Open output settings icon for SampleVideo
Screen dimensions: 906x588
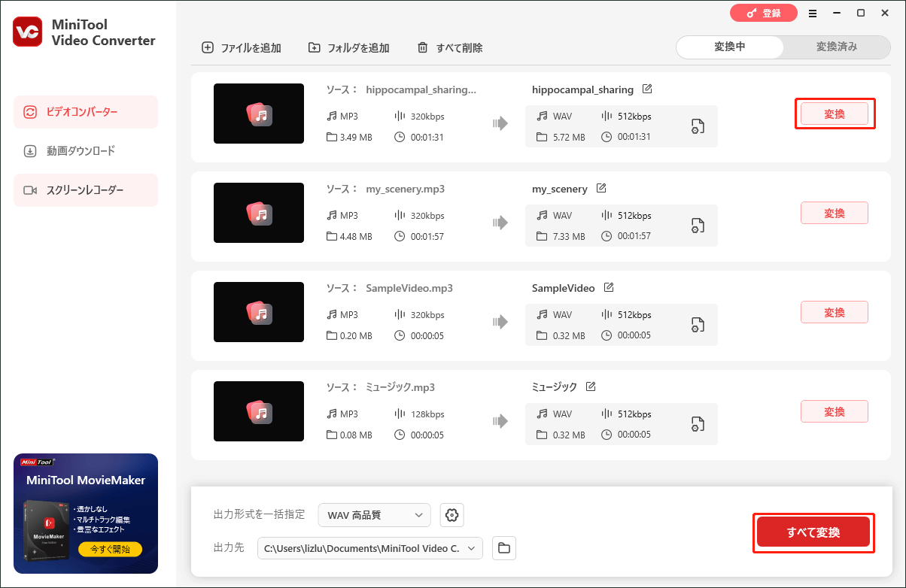[x=698, y=325]
